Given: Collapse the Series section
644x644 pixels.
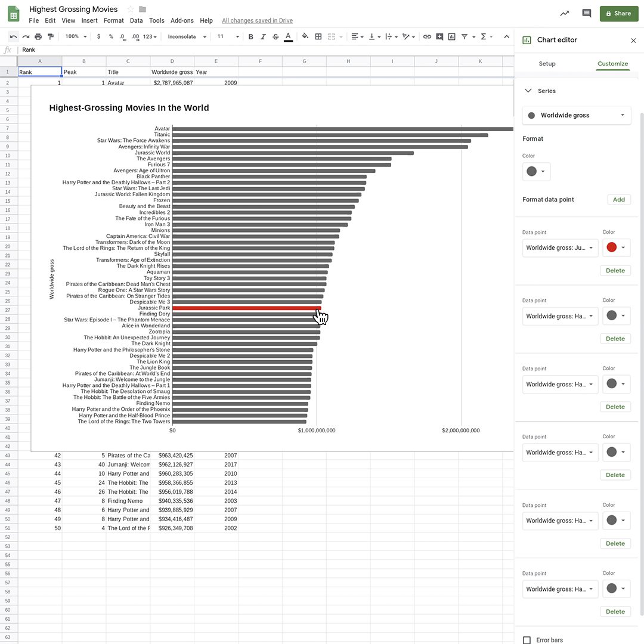Looking at the screenshot, I should [x=528, y=91].
